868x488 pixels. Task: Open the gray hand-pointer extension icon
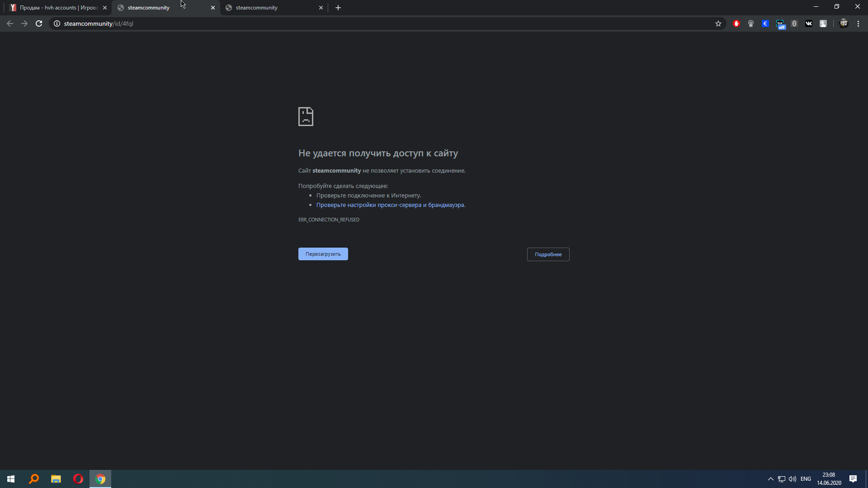click(x=823, y=23)
